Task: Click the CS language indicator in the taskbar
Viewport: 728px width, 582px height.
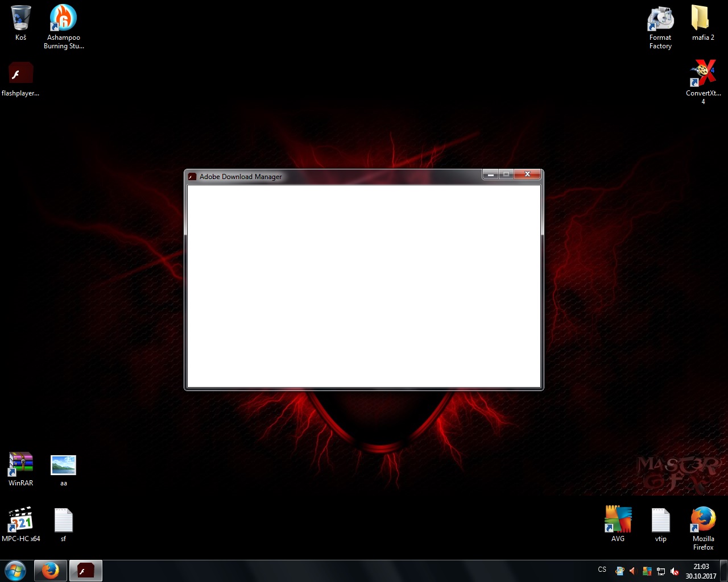Action: point(602,569)
